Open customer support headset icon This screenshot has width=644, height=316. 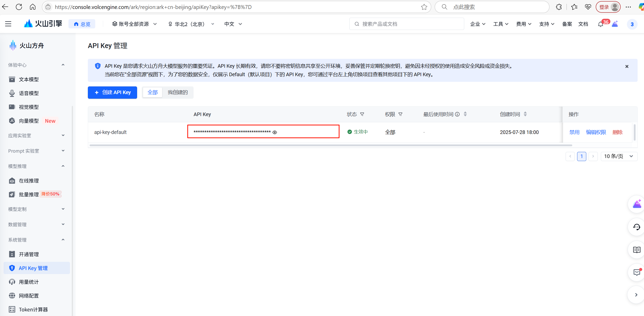click(637, 227)
